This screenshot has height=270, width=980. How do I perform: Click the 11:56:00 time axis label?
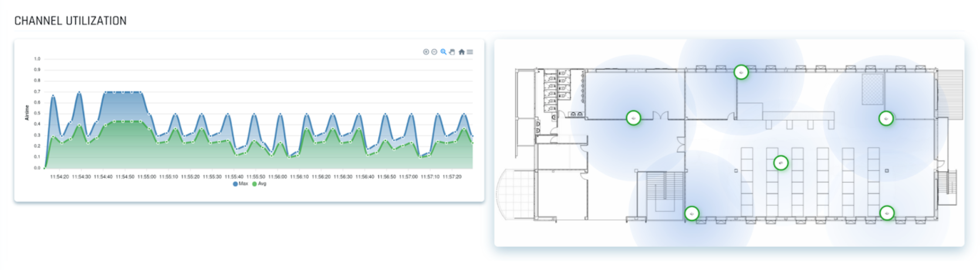pyautogui.click(x=277, y=177)
